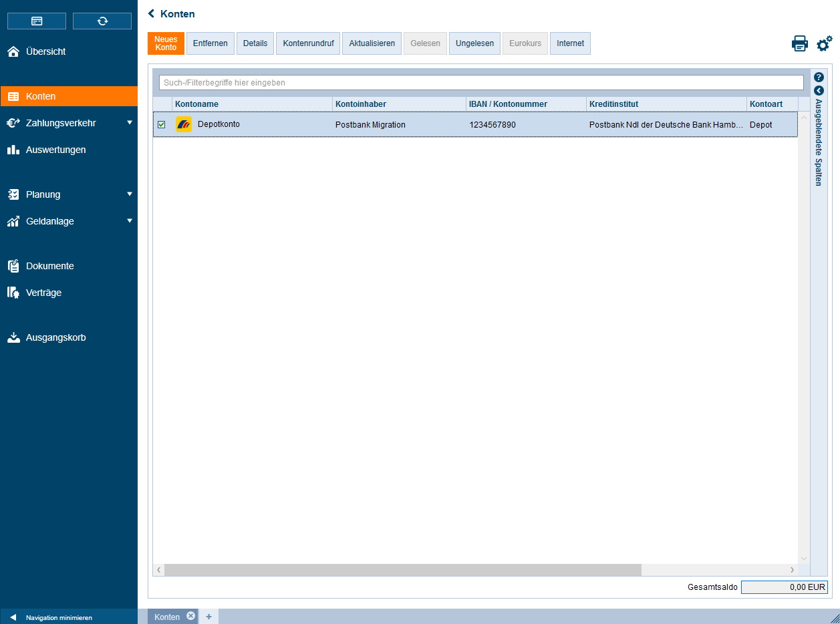This screenshot has width=840, height=624.
Task: Open settings via the gears icon
Action: (x=825, y=43)
